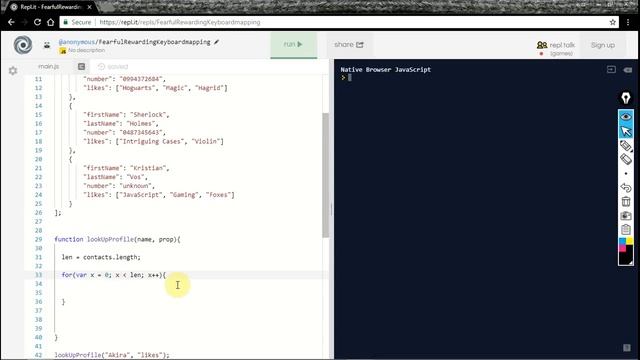Take a snapshot with the camera icon

pyautogui.click(x=626, y=215)
